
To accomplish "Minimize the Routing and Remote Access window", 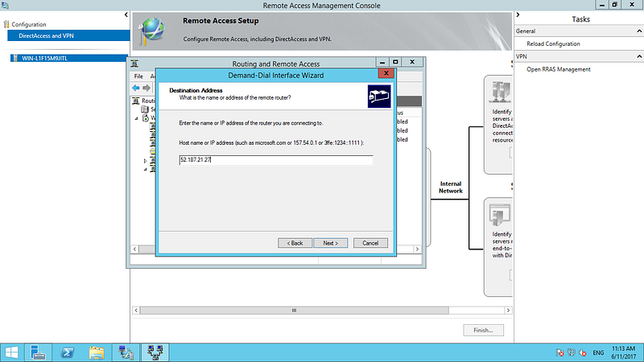I will click(x=382, y=62).
